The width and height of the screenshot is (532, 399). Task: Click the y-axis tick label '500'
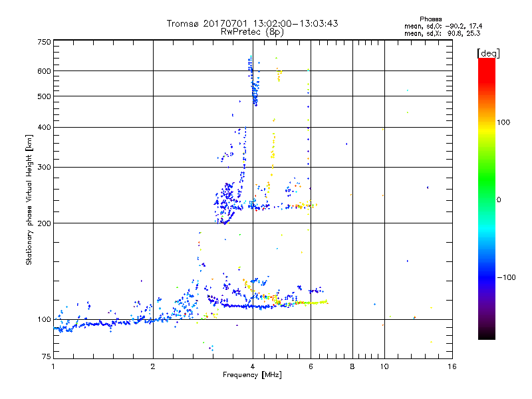coord(44,96)
